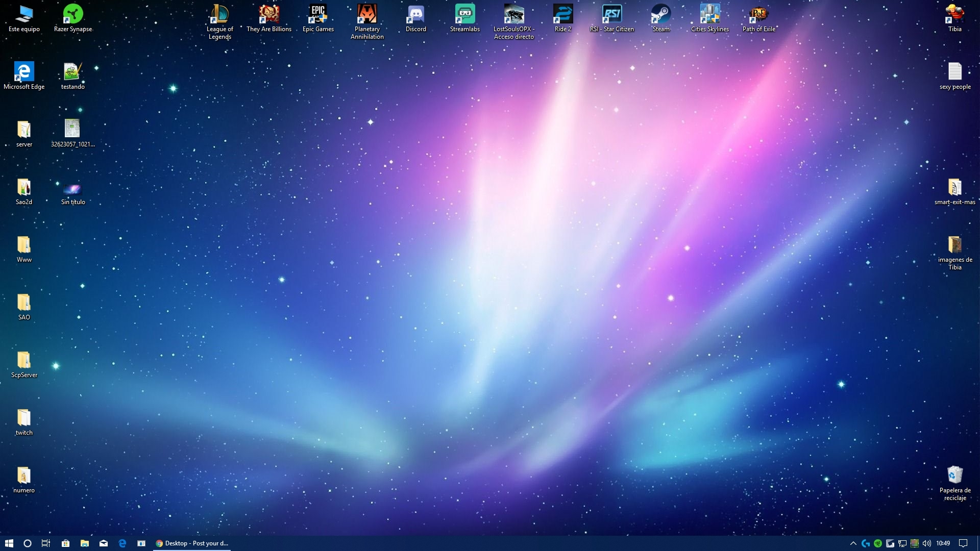Select Www folder on desktop
The image size is (980, 551).
tap(24, 249)
